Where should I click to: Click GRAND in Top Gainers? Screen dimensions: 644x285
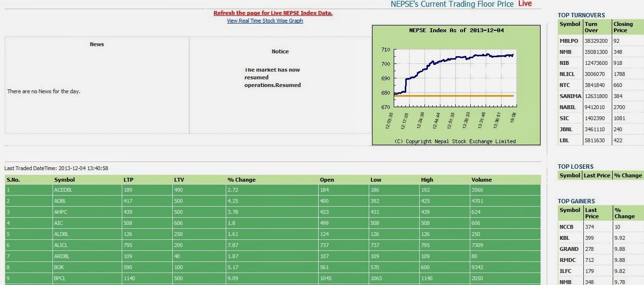[x=569, y=249]
